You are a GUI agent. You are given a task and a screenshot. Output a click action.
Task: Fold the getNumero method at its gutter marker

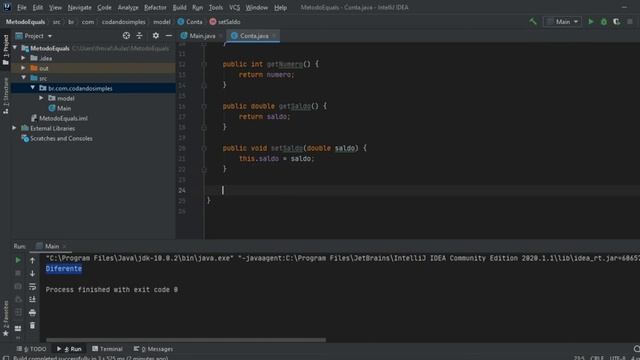[204, 64]
